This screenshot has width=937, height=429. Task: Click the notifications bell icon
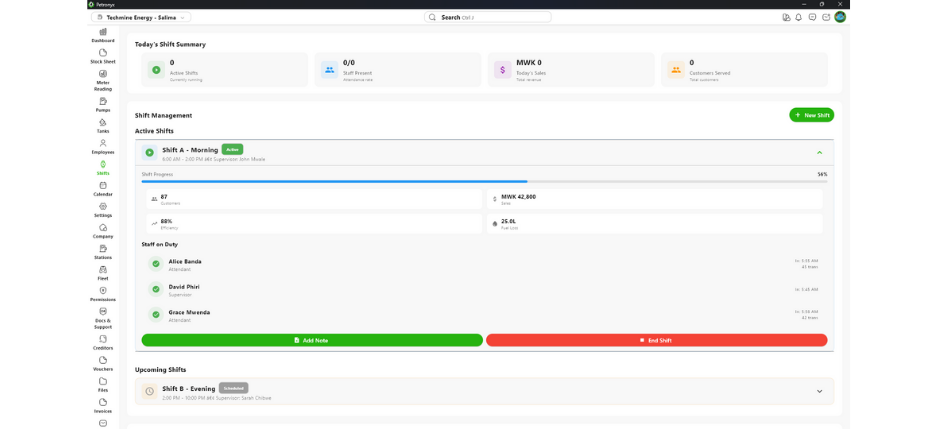[x=798, y=17]
